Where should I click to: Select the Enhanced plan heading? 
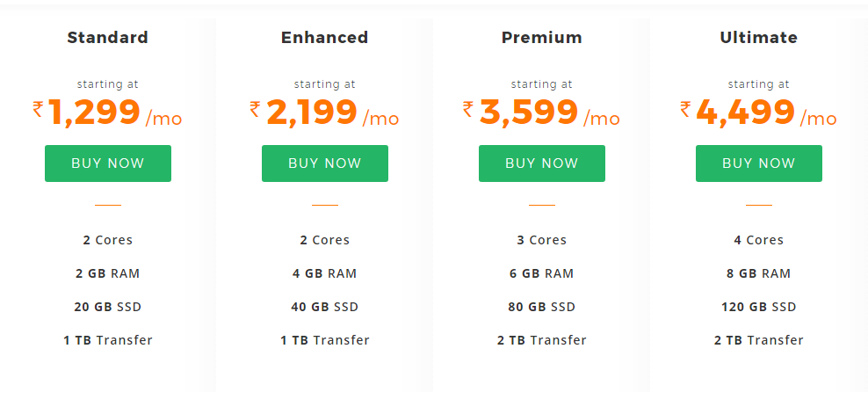(x=324, y=38)
